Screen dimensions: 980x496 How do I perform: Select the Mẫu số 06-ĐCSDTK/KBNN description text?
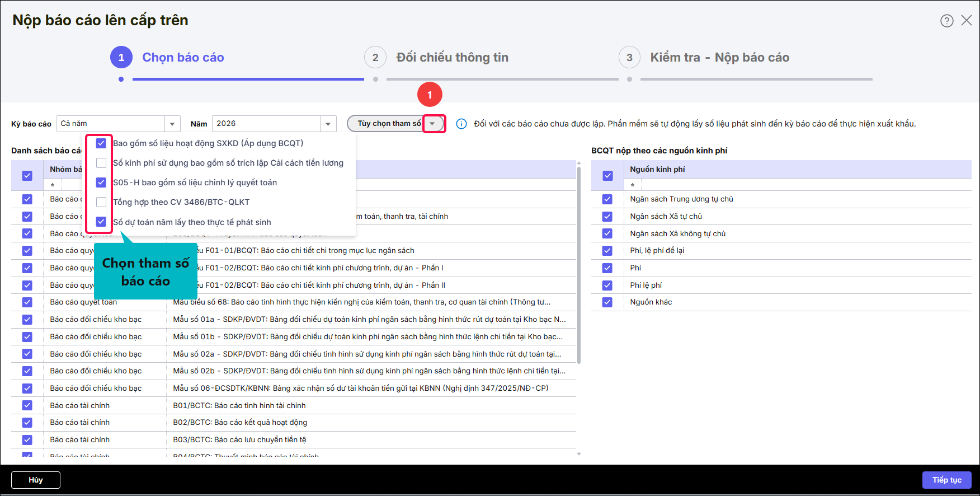[x=361, y=389]
